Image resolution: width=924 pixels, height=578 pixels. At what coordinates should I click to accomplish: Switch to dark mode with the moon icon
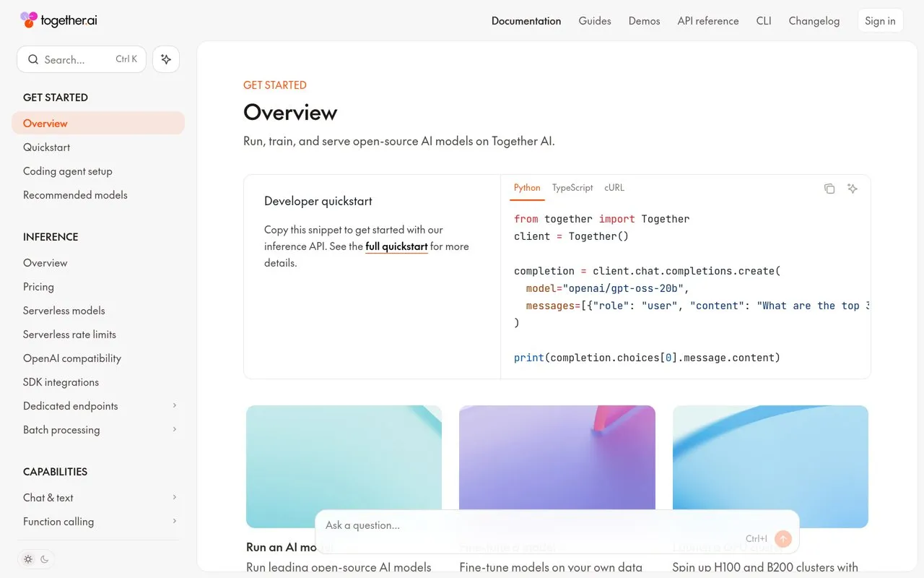click(x=45, y=559)
